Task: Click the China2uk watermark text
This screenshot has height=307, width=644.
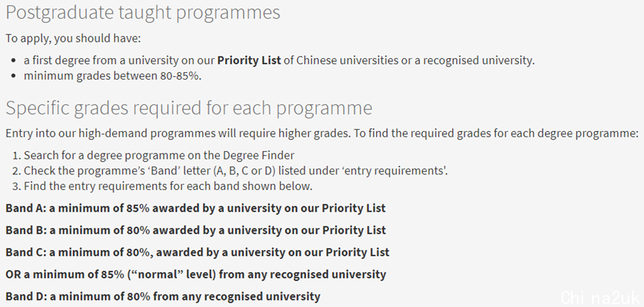Action: click(x=600, y=296)
